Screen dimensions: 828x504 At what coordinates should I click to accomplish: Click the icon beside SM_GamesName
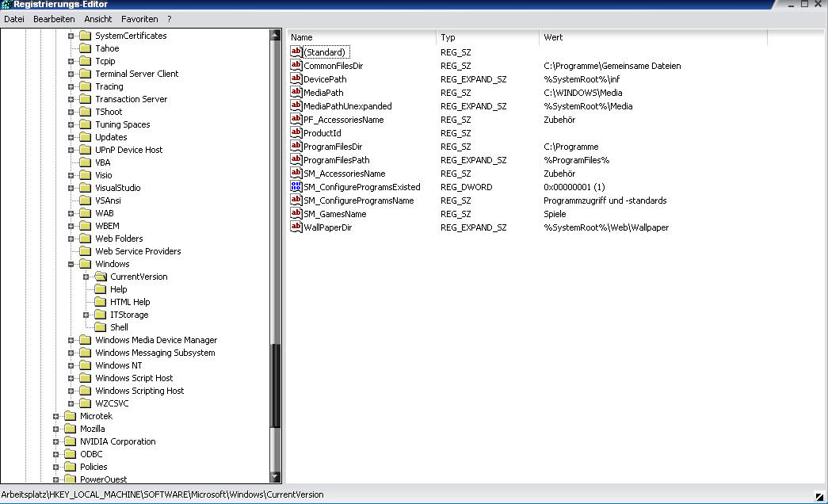click(x=296, y=213)
